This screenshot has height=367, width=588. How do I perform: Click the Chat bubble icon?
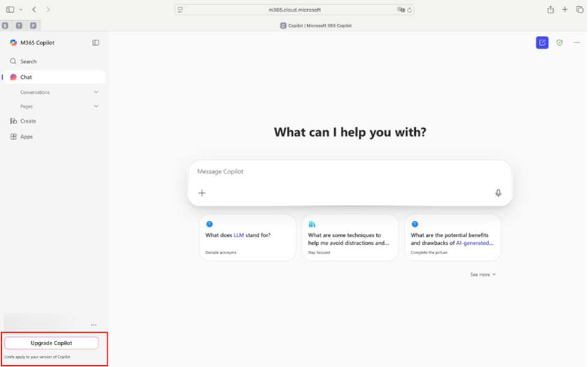13,77
